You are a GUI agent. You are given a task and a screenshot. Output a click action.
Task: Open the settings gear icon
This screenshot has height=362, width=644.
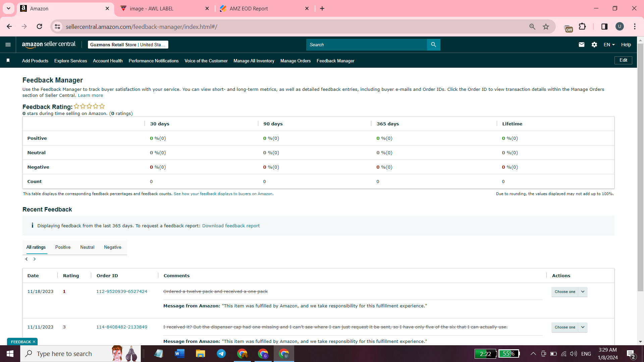pos(594,45)
